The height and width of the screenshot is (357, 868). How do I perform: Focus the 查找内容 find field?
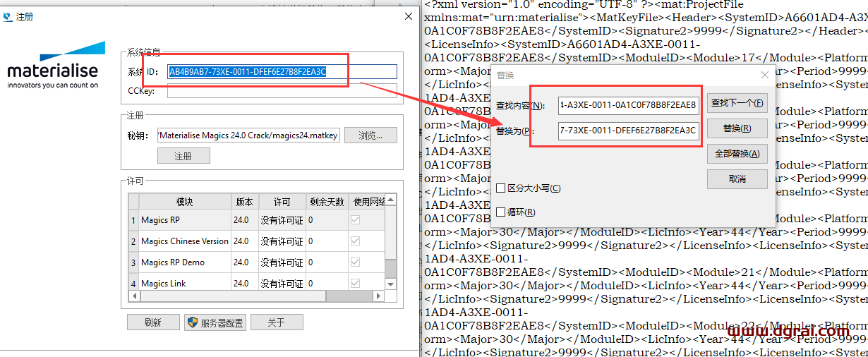[629, 105]
